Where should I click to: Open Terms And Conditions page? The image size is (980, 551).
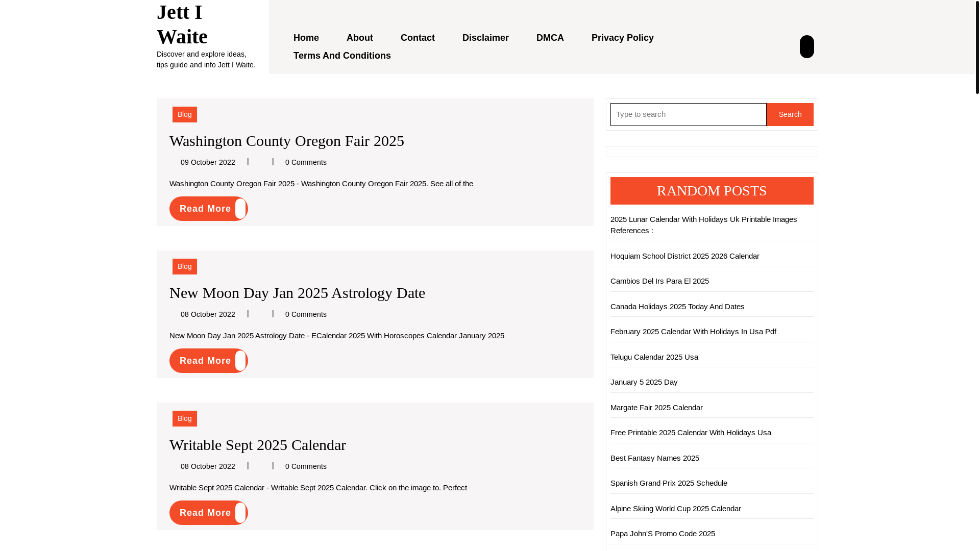pyautogui.click(x=342, y=56)
